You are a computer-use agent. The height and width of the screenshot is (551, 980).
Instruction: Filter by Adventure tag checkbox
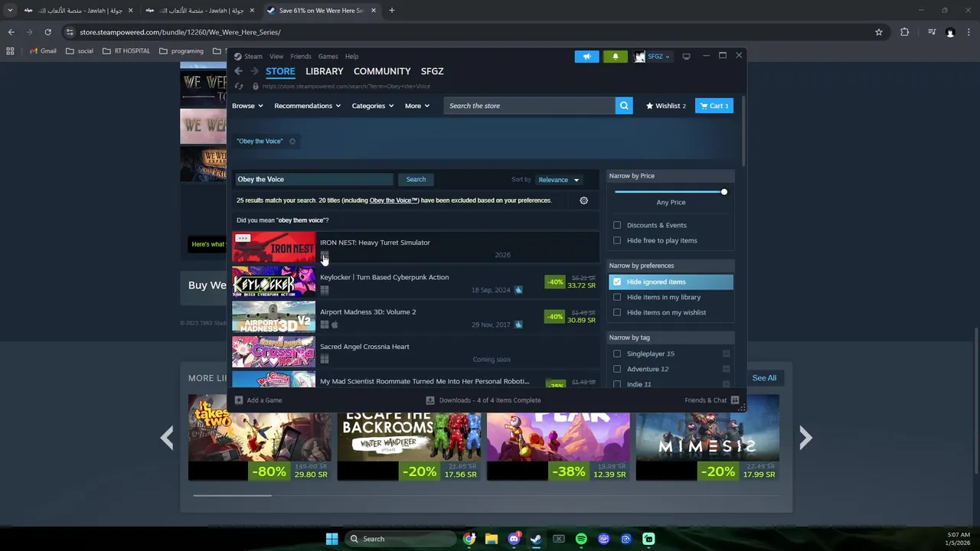pos(617,369)
